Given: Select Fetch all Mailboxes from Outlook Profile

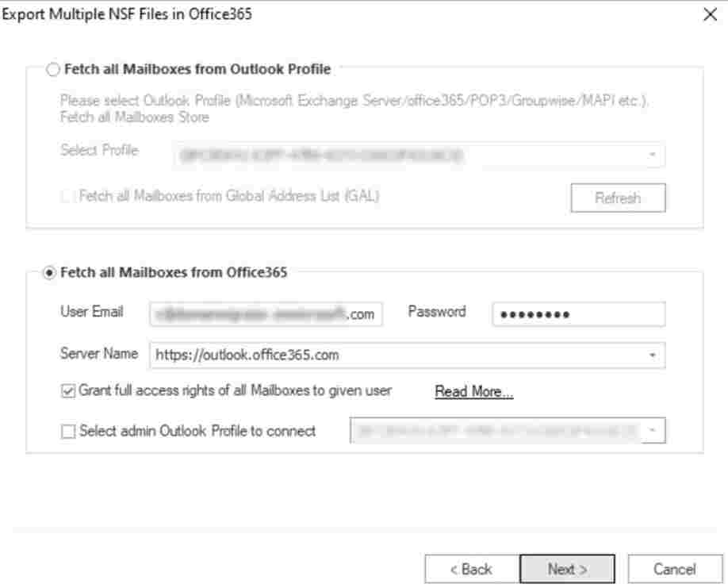Looking at the screenshot, I should pyautogui.click(x=53, y=70).
